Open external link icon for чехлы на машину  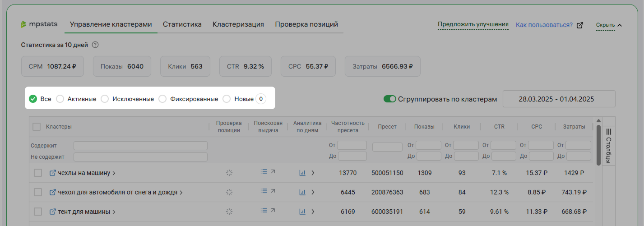[52, 173]
